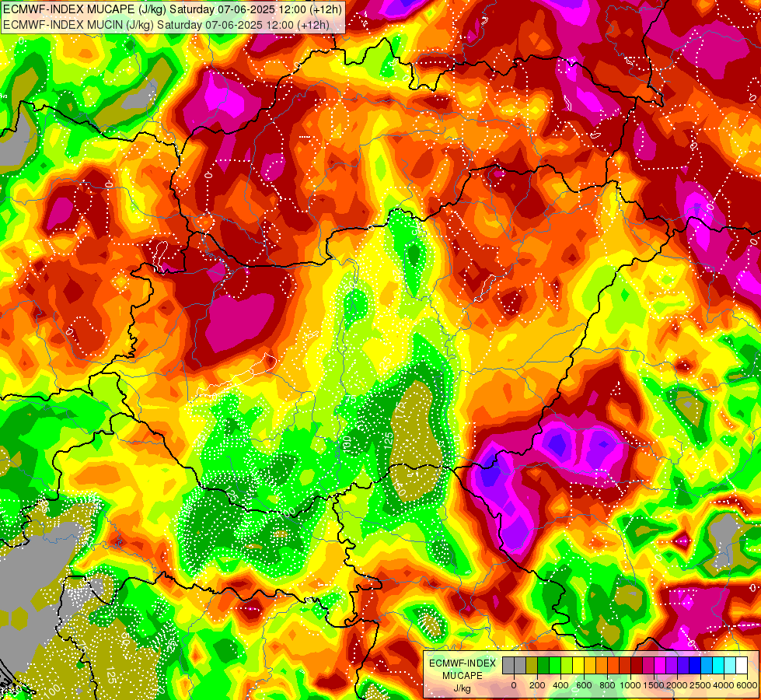The height and width of the screenshot is (700, 761).
Task: Click legend value 4000
Action: 724,685
